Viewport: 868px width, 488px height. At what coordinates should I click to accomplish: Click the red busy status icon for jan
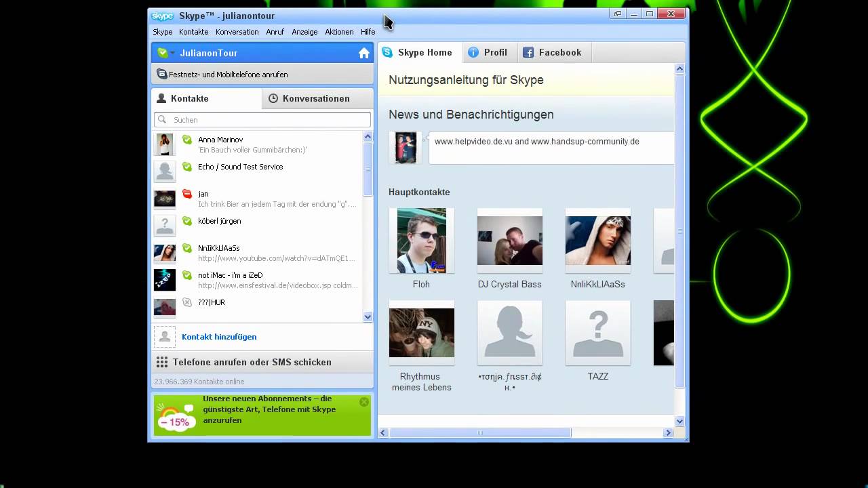pyautogui.click(x=187, y=194)
